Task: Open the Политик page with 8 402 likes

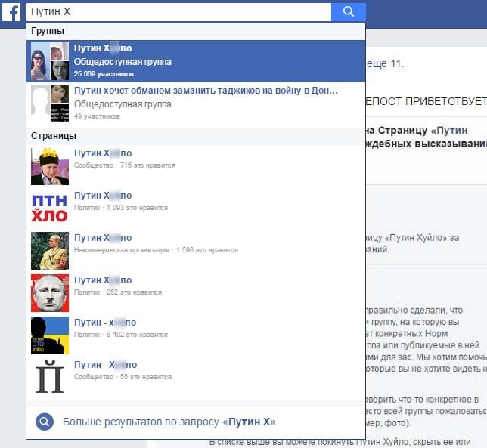Action: [x=196, y=335]
